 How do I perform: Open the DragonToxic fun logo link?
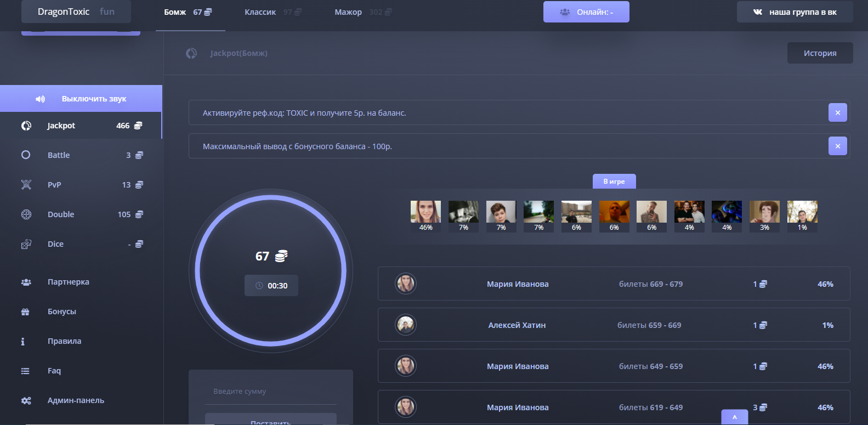76,12
